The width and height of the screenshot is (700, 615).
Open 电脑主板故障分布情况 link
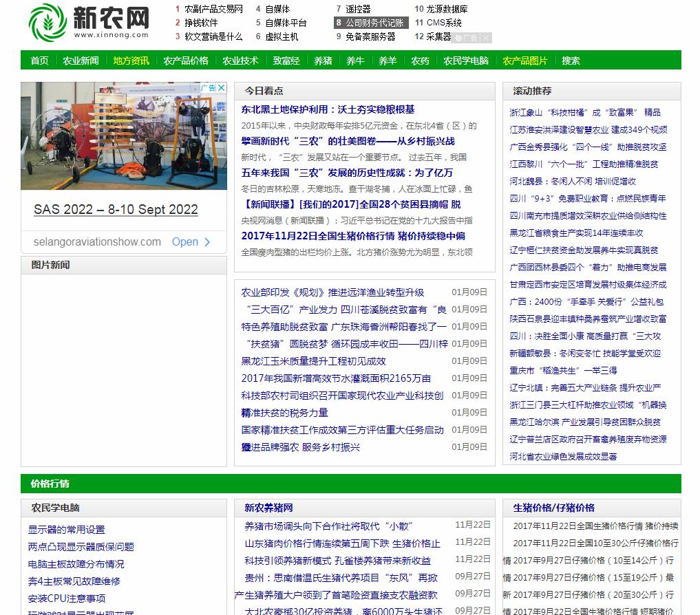point(76,564)
